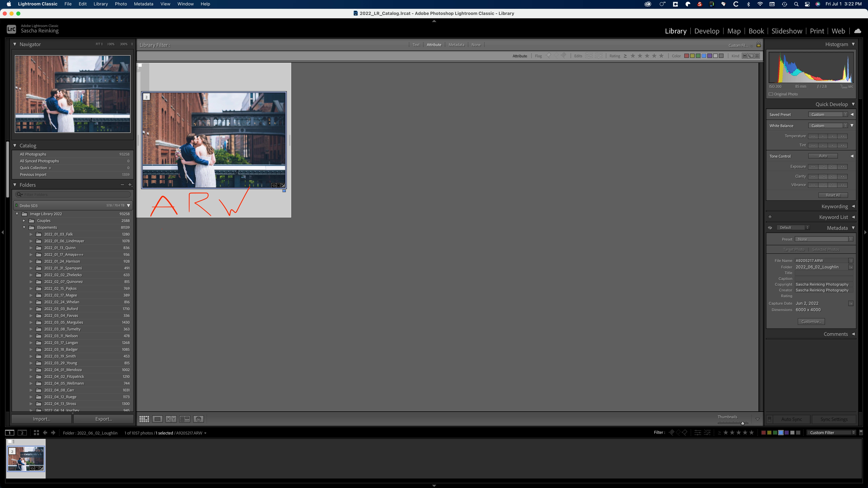Toggle filter switch at filmstrip far right
Screen dimensions: 868x488
[861, 432]
